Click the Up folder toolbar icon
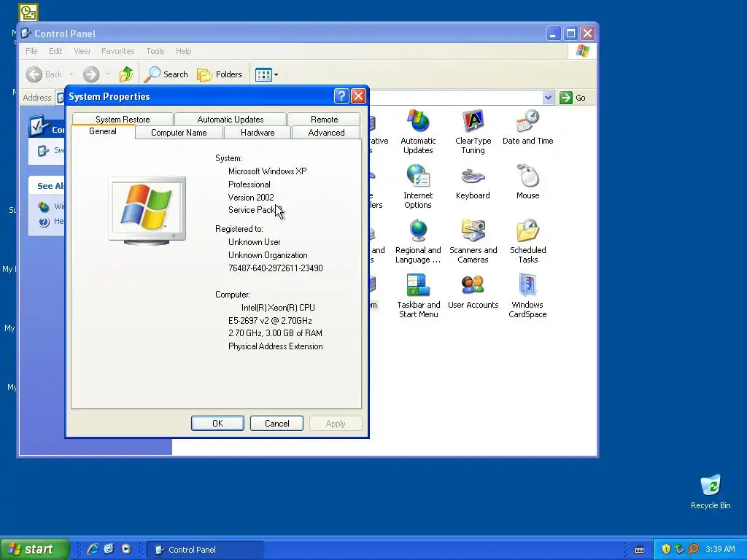This screenshot has width=747, height=560. click(126, 74)
